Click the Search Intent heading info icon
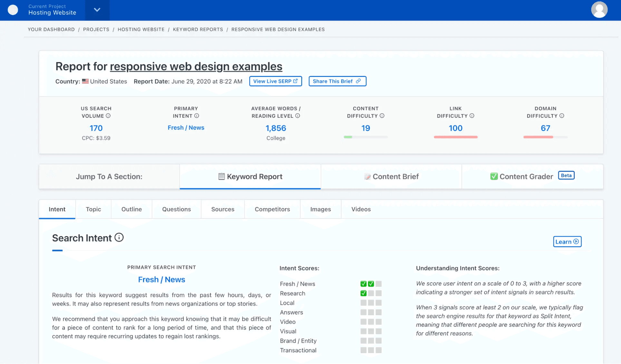The height and width of the screenshot is (364, 621). click(119, 238)
